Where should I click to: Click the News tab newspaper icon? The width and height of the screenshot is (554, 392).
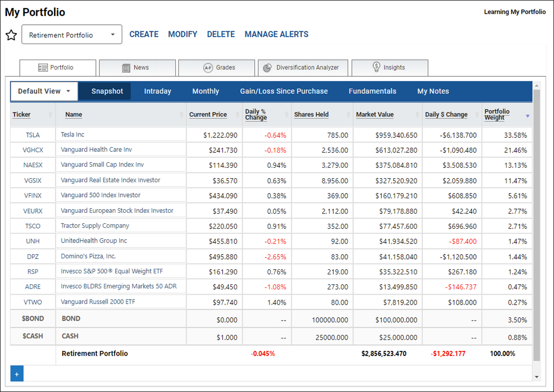[126, 68]
